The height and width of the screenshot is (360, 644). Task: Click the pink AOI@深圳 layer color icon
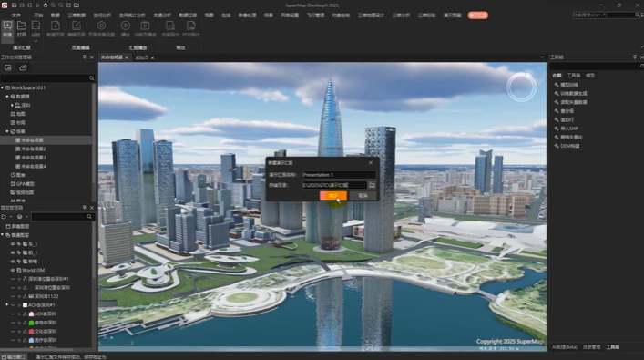tap(31, 314)
